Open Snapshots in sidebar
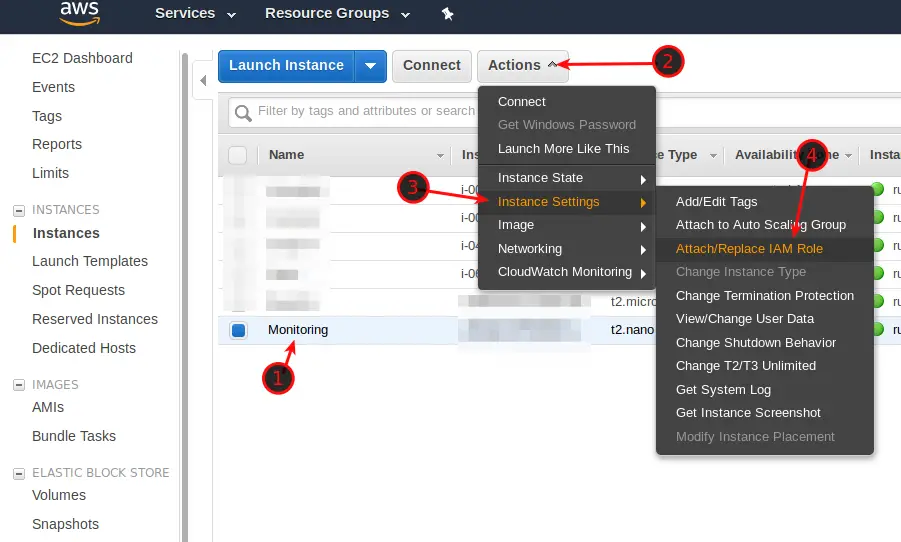The image size is (901, 542). (66, 524)
